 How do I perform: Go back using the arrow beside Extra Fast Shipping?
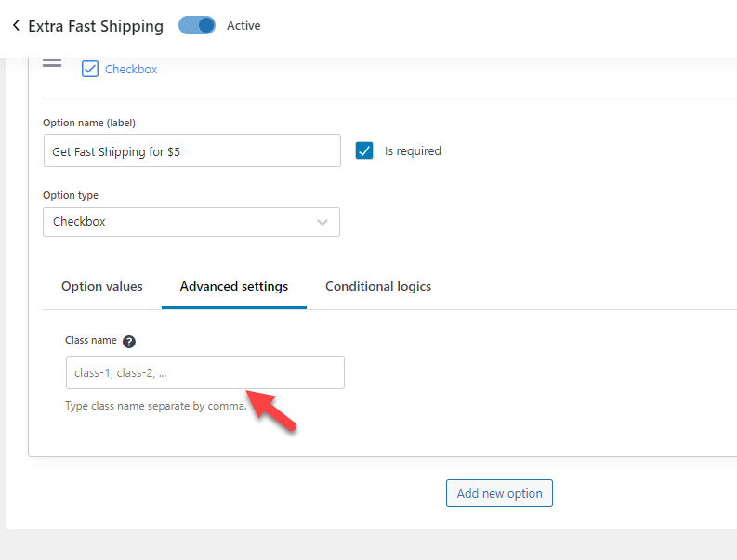tap(17, 25)
